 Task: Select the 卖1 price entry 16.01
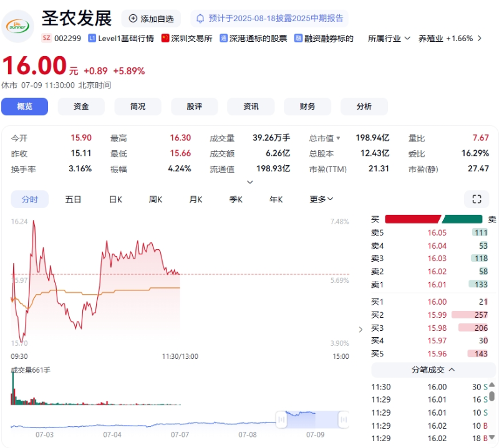437,285
